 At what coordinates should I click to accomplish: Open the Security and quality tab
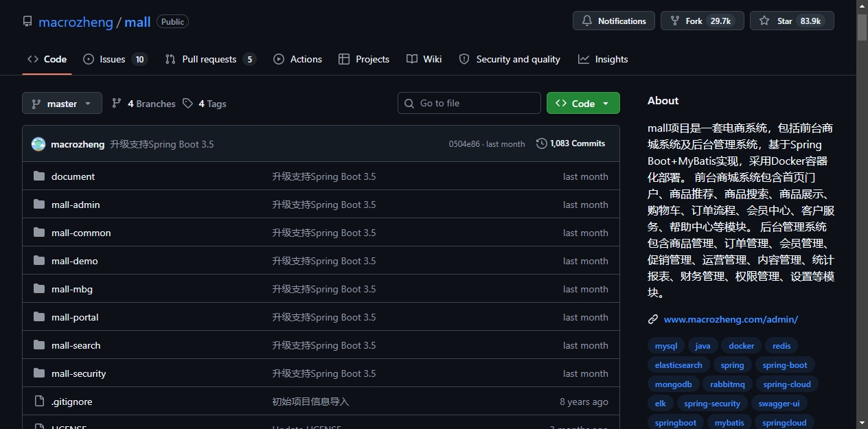(x=510, y=59)
